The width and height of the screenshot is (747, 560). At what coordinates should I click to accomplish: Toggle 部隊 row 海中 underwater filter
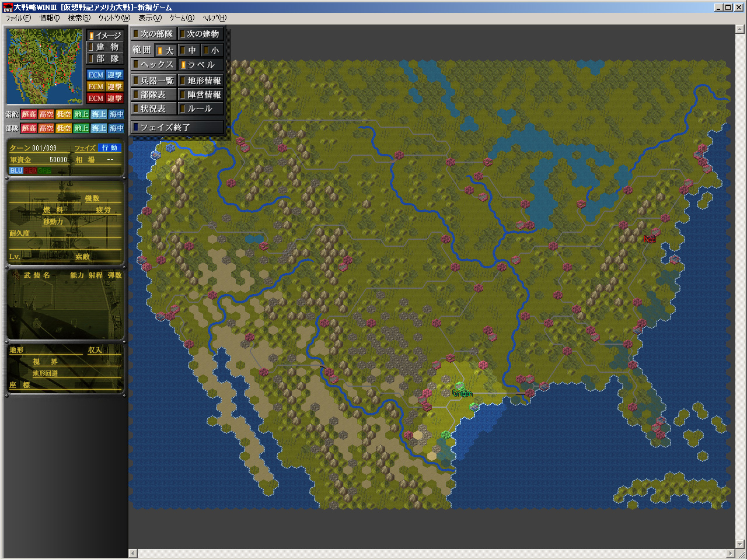[116, 128]
